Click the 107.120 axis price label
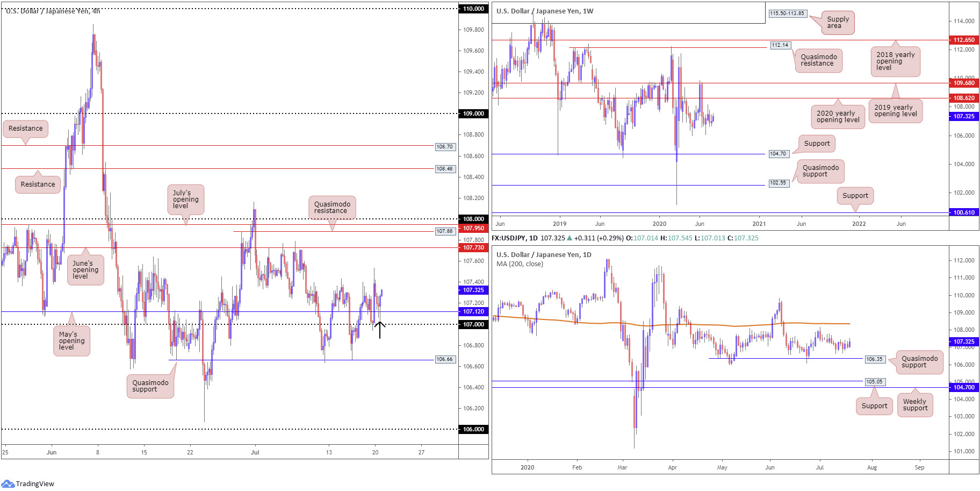This screenshot has width=980, height=491. (473, 311)
